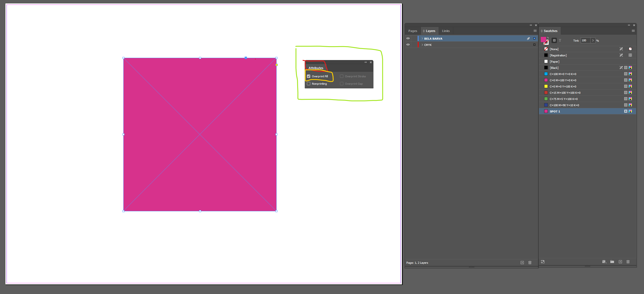This screenshot has height=294, width=644.
Task: Select formatting affects text T icon
Action: (560, 41)
